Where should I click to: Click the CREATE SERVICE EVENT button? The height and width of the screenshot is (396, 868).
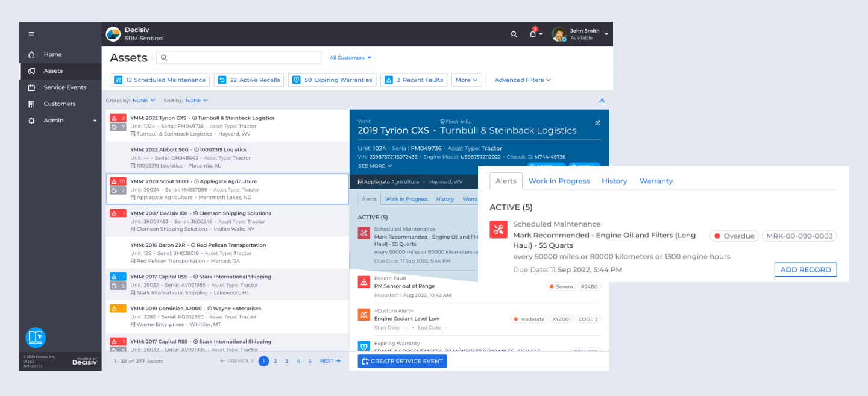[402, 361]
